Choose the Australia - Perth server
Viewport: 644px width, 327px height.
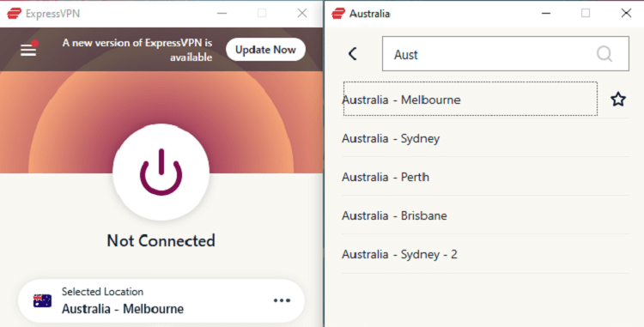coord(485,177)
